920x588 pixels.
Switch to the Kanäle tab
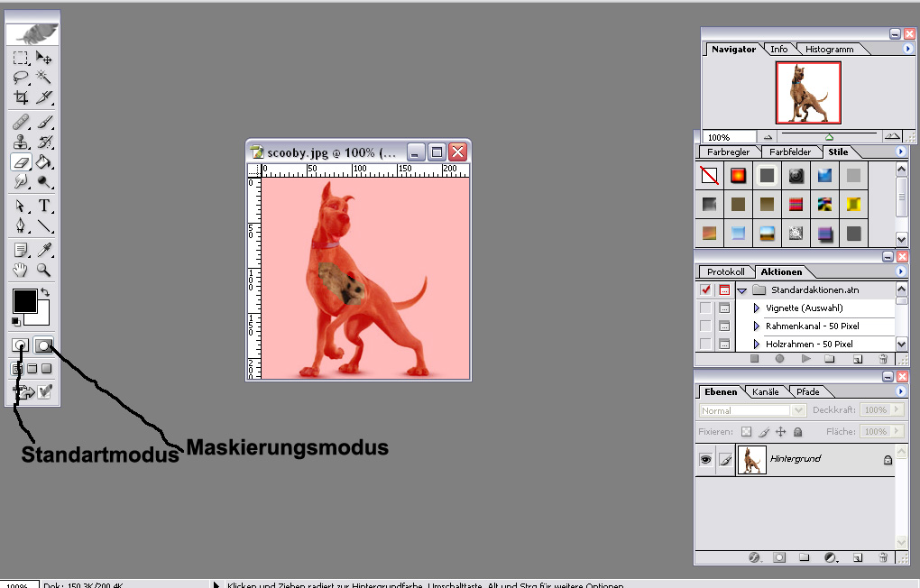coord(765,392)
